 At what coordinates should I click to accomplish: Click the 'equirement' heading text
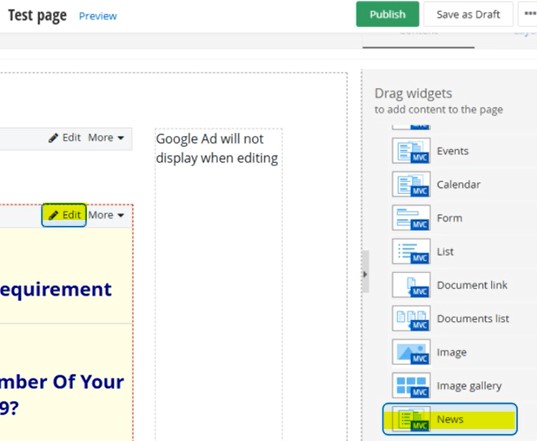(x=56, y=290)
